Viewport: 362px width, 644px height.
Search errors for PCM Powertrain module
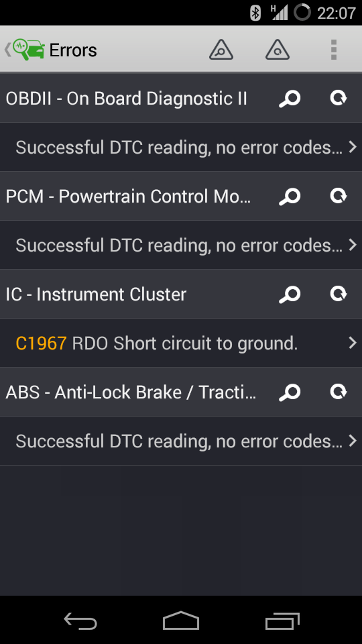(290, 197)
